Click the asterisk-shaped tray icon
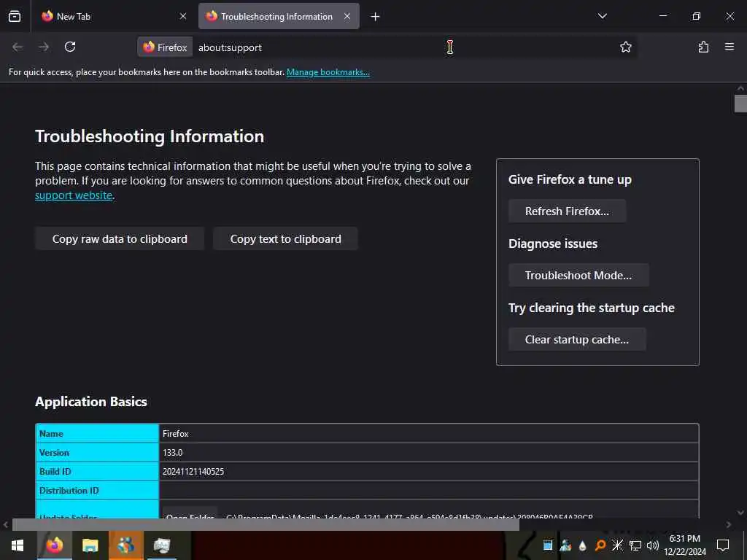The height and width of the screenshot is (560, 747). tap(617, 545)
